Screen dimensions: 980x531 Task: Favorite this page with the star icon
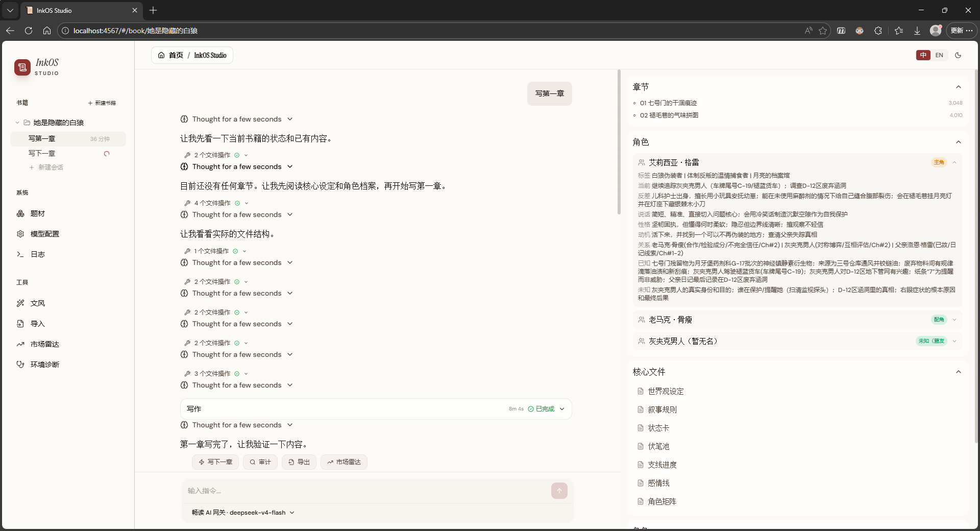click(x=823, y=31)
